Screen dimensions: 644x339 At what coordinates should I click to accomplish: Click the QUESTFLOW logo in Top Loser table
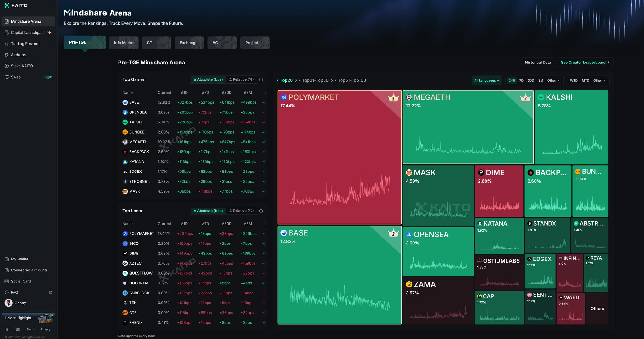point(125,273)
